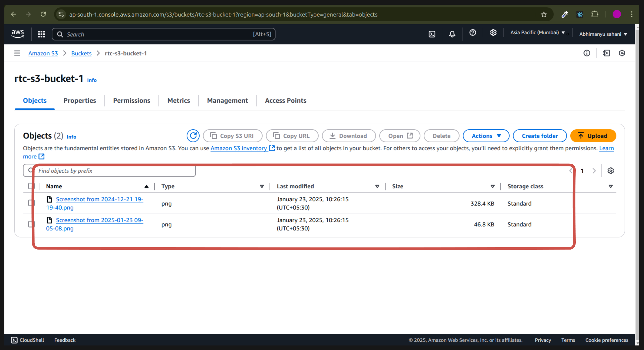The height and width of the screenshot is (350, 644).
Task: Open the Amazon S3 inventory link
Action: (x=242, y=148)
